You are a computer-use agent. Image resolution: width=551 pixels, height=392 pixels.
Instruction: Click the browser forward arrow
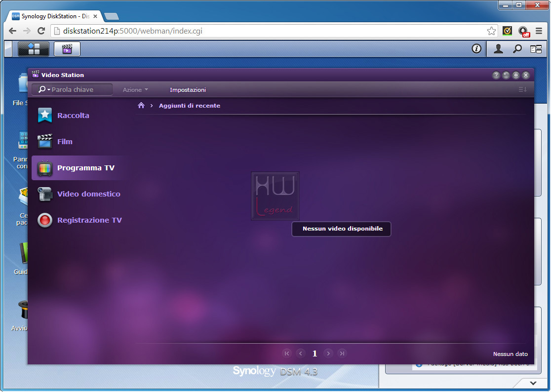pos(27,31)
